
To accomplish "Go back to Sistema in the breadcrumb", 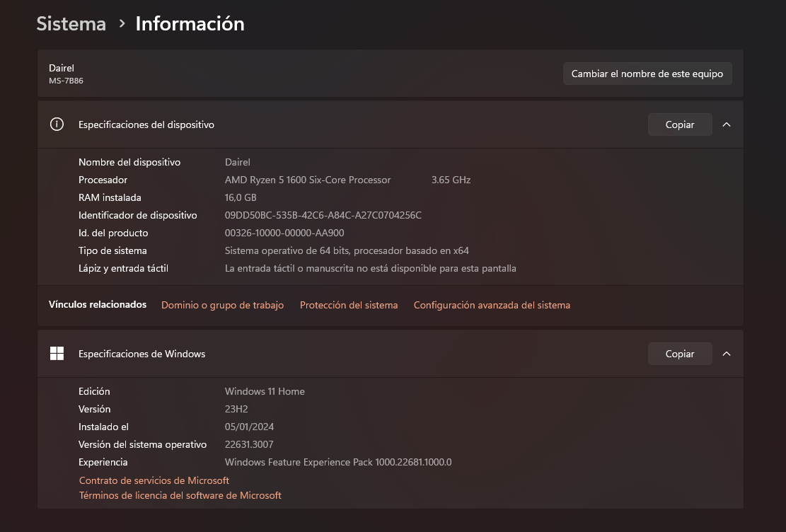I will 71,23.
